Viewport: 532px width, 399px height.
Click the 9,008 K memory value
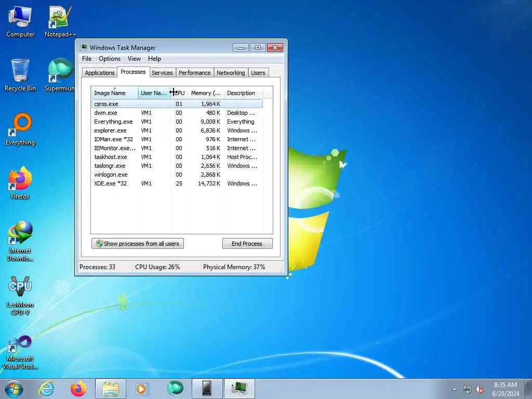210,122
